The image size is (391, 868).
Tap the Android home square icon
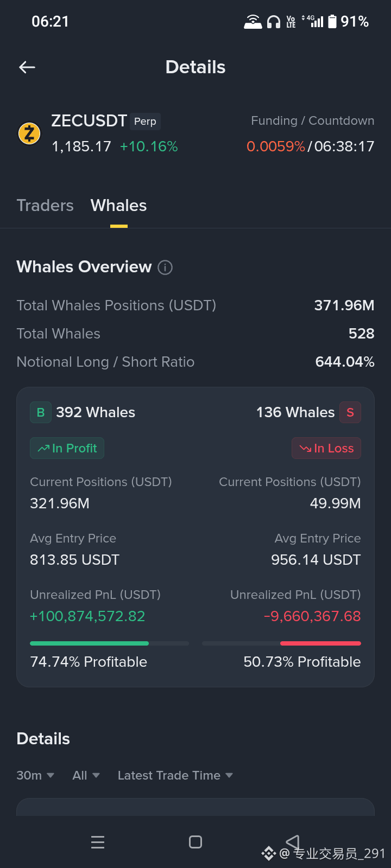[x=195, y=842]
